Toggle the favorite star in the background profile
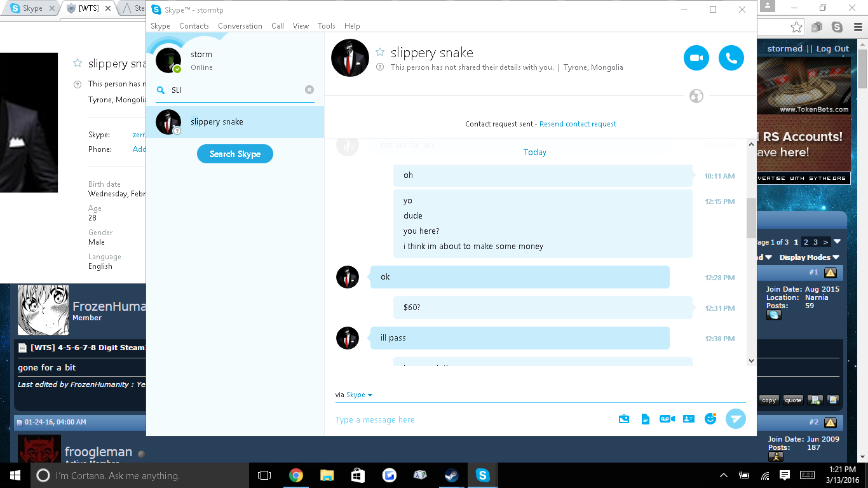This screenshot has width=868, height=488. (78, 63)
